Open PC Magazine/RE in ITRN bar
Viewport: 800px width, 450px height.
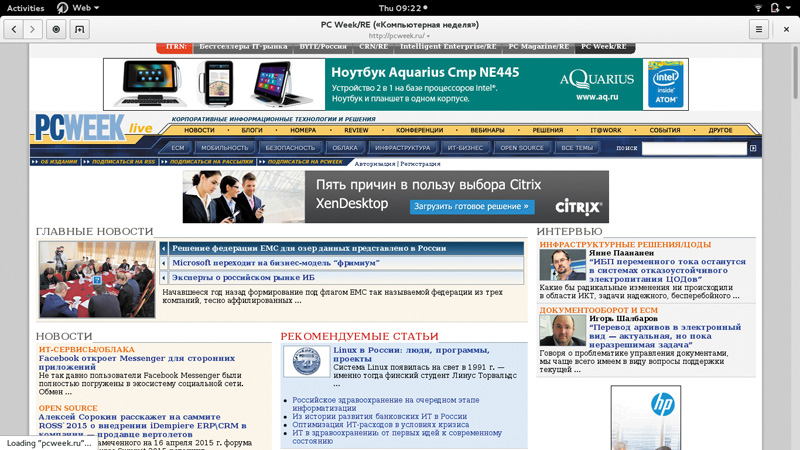[539, 46]
